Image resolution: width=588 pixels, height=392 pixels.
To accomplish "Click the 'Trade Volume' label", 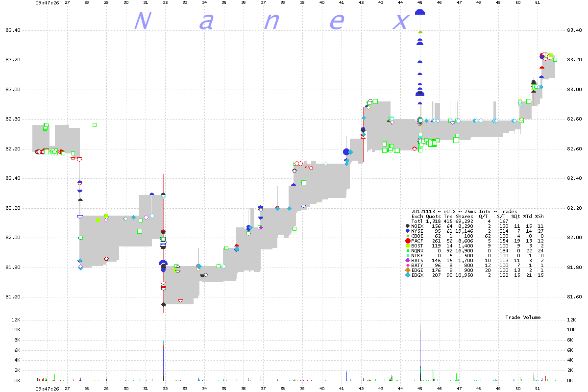I will 523,318.
